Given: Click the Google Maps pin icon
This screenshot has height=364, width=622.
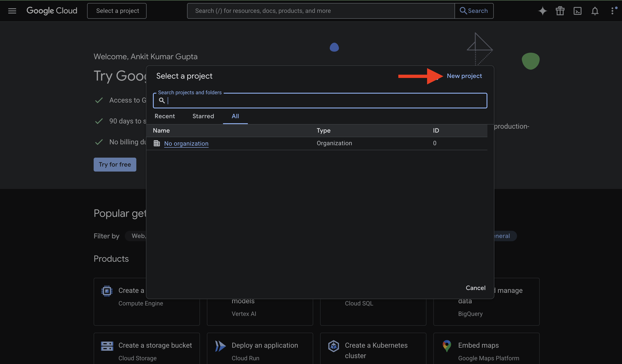Looking at the screenshot, I should coord(447,346).
